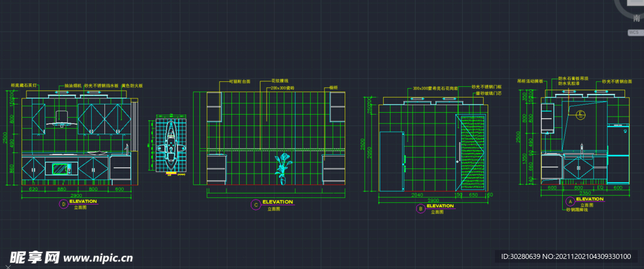Screen dimensions: 644x269
Task: Open the WCS coordinate system dropdown
Action: pyautogui.click(x=635, y=32)
